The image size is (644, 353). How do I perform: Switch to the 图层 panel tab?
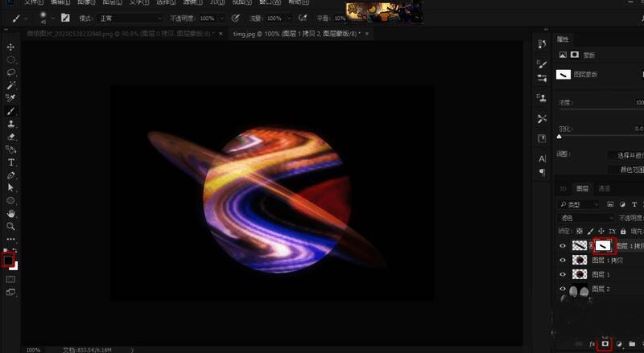(x=582, y=188)
